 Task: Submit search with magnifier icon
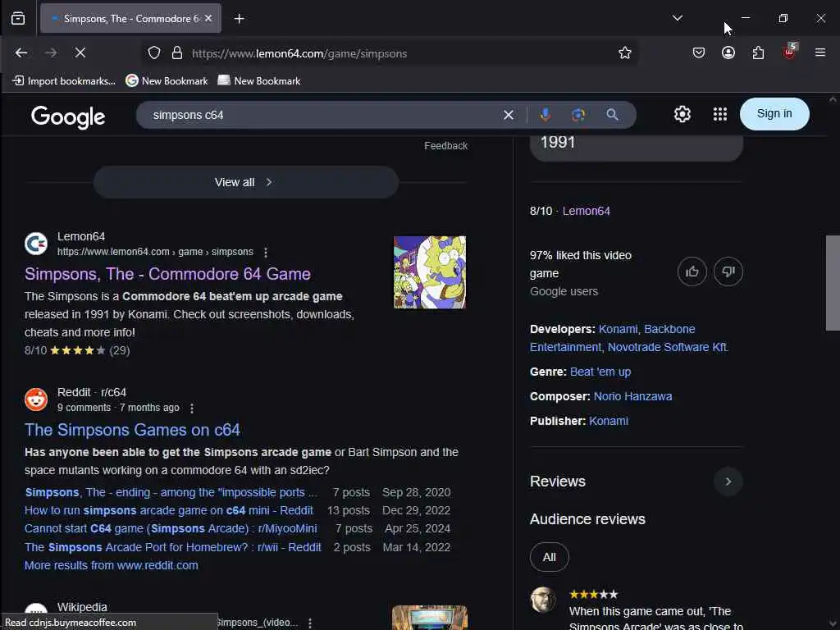(612, 115)
